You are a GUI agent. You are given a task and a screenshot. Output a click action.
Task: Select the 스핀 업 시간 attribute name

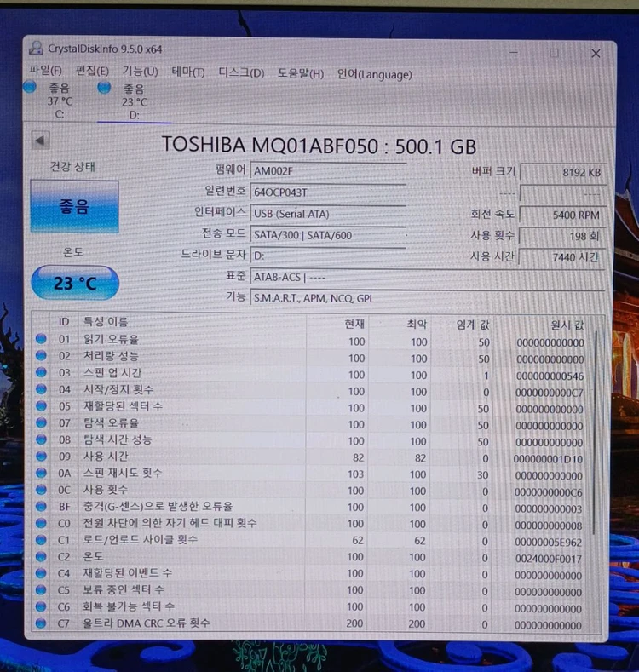coord(112,372)
